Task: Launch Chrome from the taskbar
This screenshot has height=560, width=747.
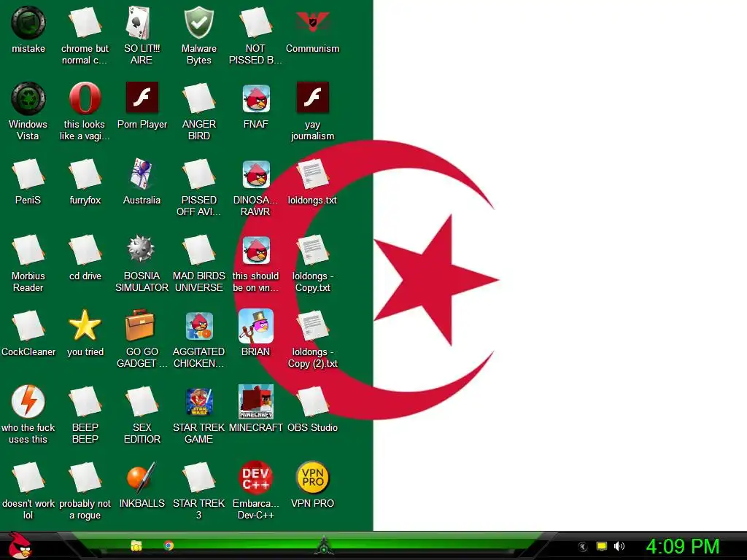Action: click(169, 545)
